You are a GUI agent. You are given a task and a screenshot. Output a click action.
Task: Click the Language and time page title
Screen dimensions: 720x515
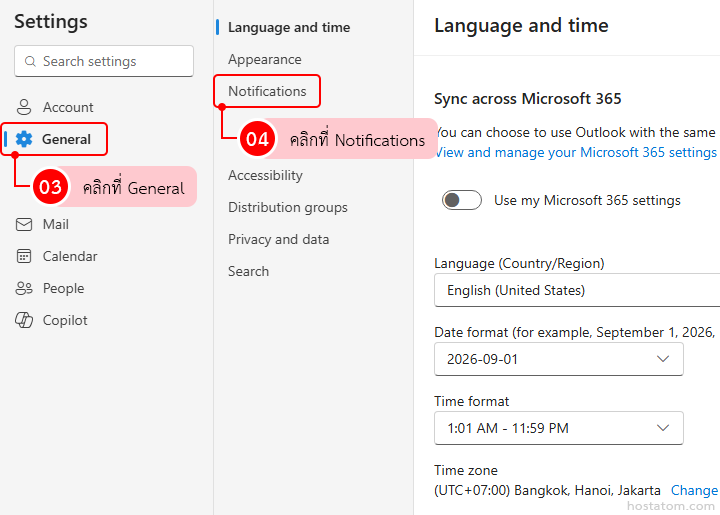pos(521,25)
